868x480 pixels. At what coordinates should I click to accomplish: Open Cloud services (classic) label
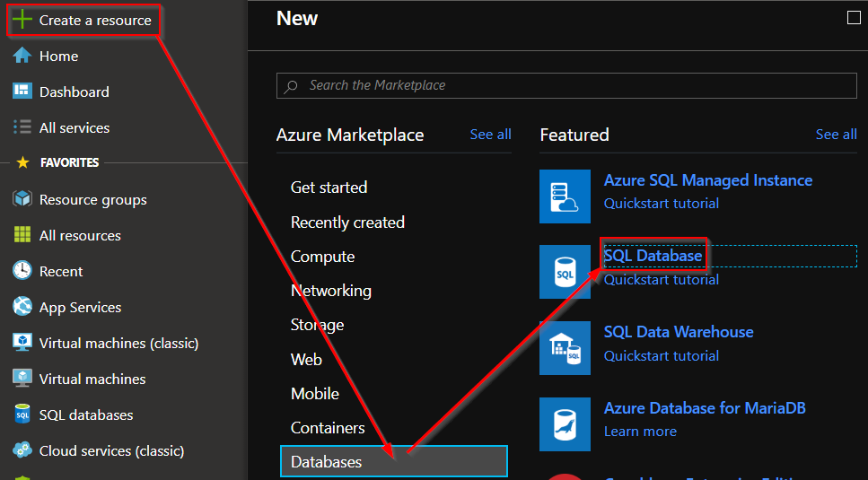tap(112, 451)
